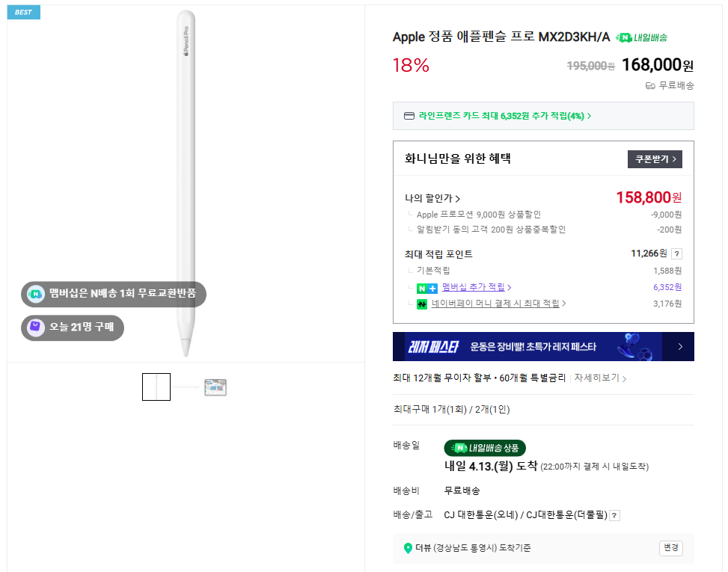Click the 변경 button to change delivery location
The height and width of the screenshot is (572, 728).
(x=670, y=547)
